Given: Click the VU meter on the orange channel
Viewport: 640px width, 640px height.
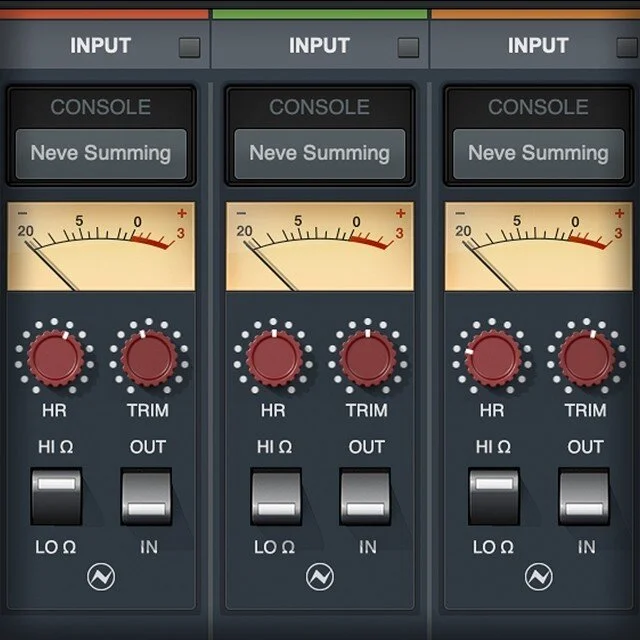Looking at the screenshot, I should pos(539,246).
